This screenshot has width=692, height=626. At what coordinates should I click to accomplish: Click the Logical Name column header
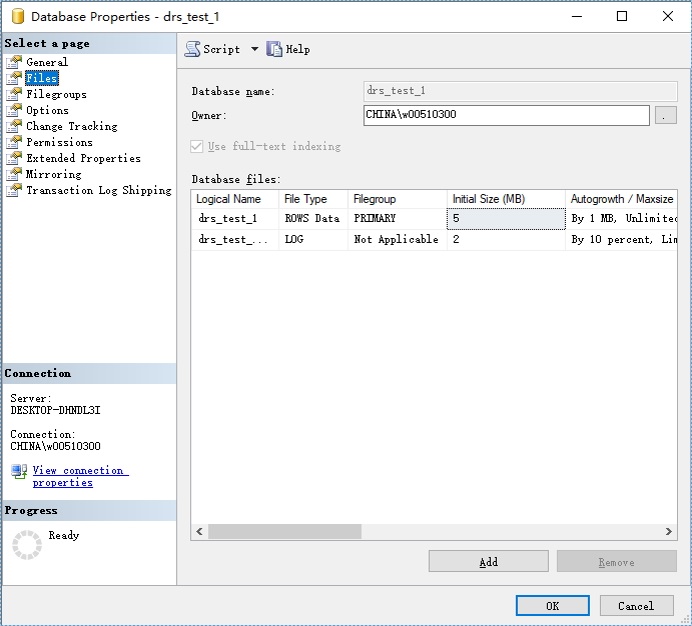(x=235, y=199)
